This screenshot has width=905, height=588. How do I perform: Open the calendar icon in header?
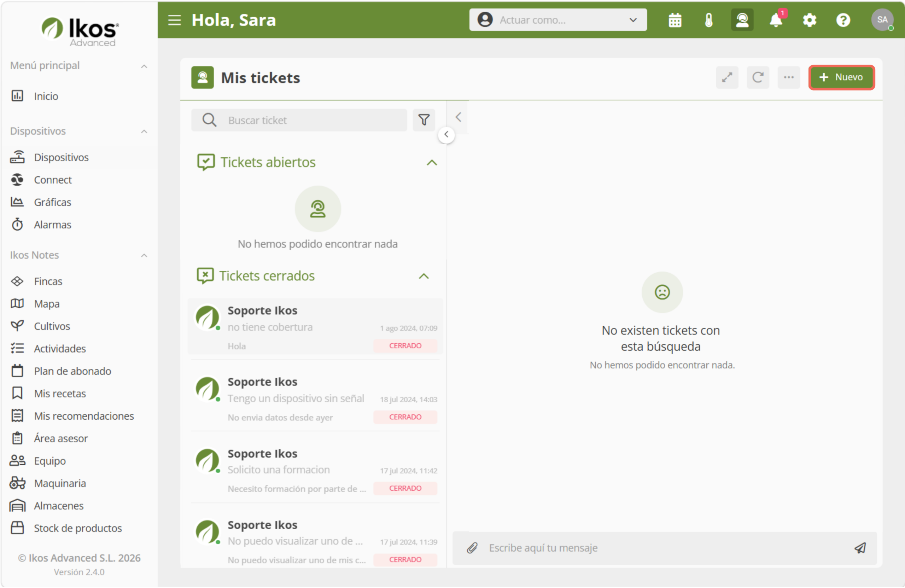point(675,20)
